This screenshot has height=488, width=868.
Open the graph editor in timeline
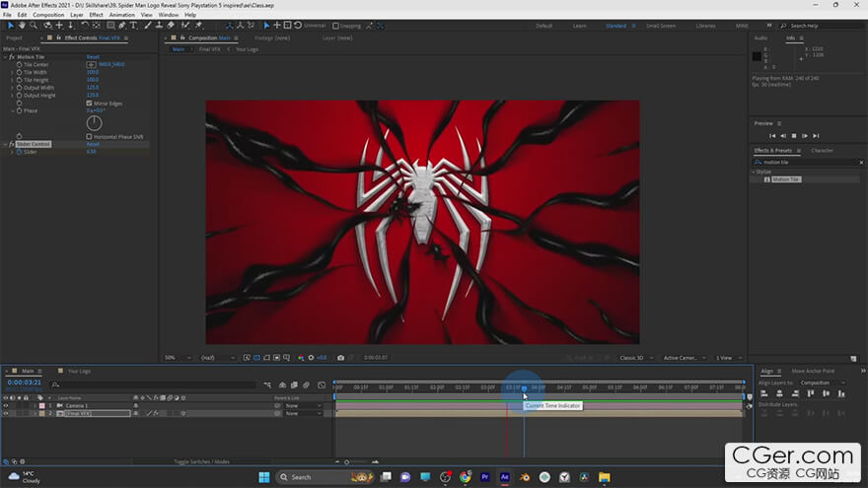click(322, 385)
